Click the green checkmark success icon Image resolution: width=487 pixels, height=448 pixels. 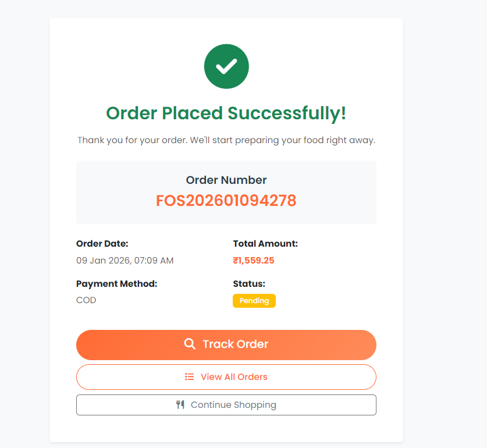click(226, 66)
